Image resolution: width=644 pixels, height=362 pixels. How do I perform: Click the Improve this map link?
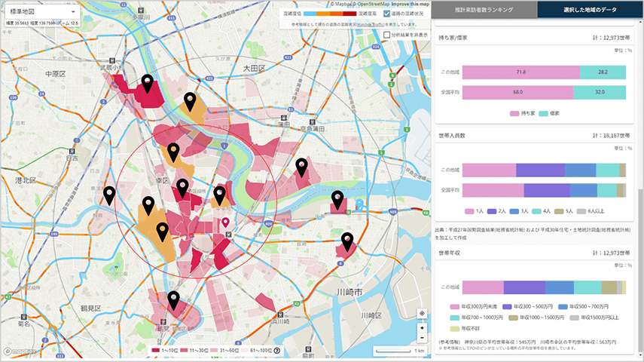point(410,4)
